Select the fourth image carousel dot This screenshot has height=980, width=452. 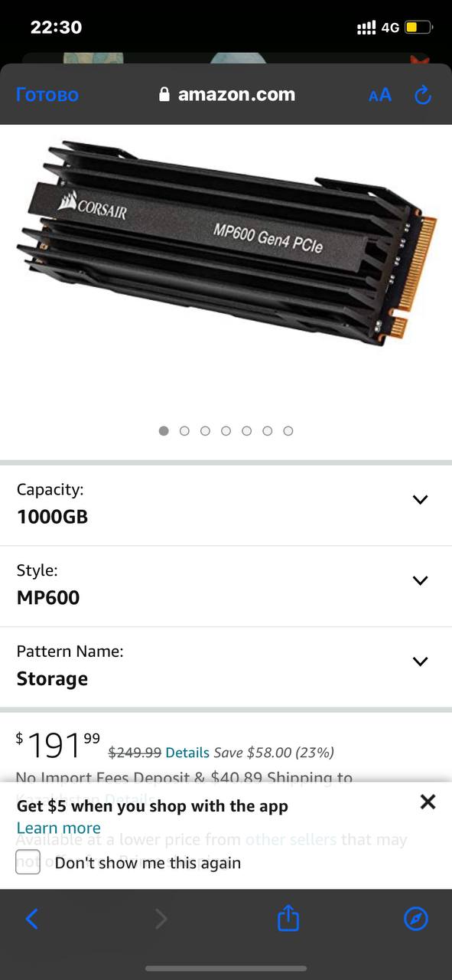tap(226, 431)
